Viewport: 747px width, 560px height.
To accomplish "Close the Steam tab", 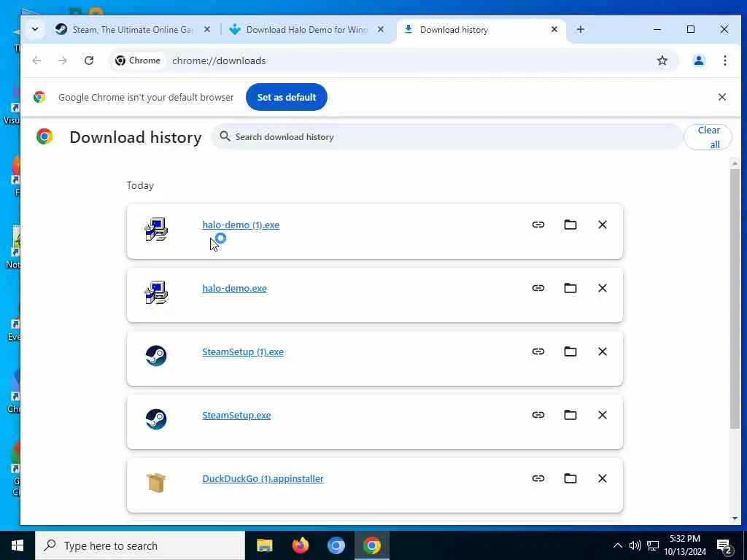I will pos(206,29).
